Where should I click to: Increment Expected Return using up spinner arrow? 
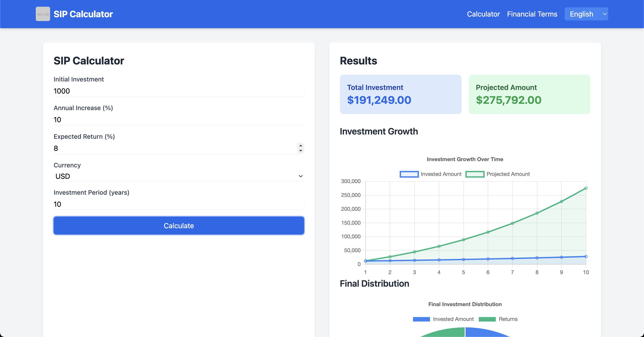coord(301,146)
